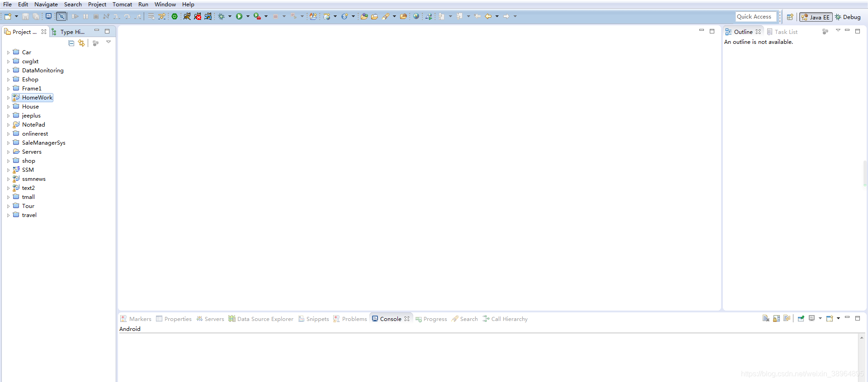Close the Outline view tab
This screenshot has height=382, width=868.
[x=758, y=32]
